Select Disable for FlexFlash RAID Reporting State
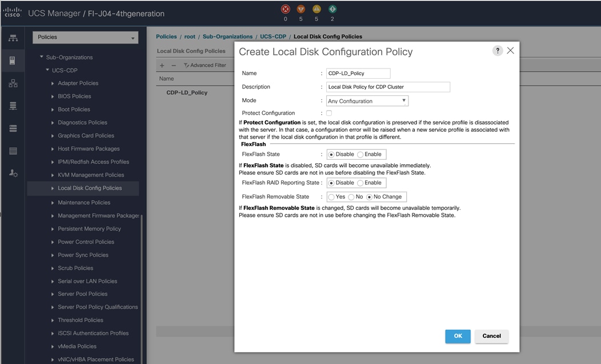 (x=331, y=183)
